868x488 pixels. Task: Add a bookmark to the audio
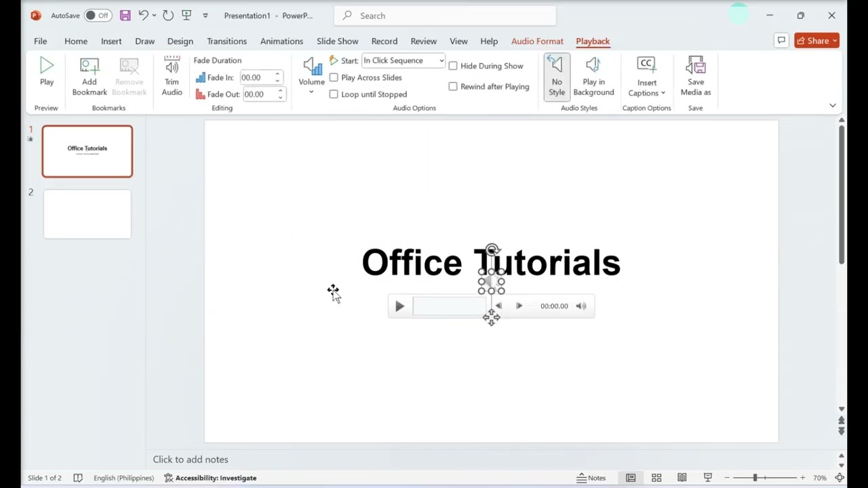click(x=90, y=76)
